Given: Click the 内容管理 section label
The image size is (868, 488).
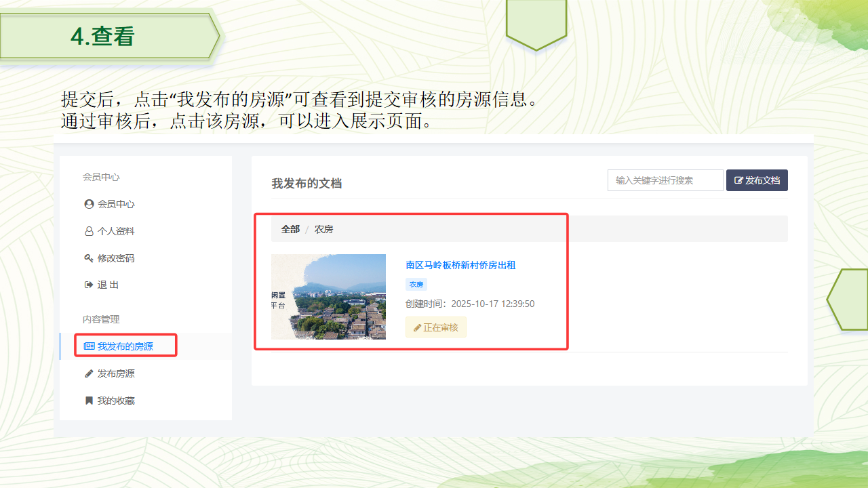Looking at the screenshot, I should pos(101,319).
